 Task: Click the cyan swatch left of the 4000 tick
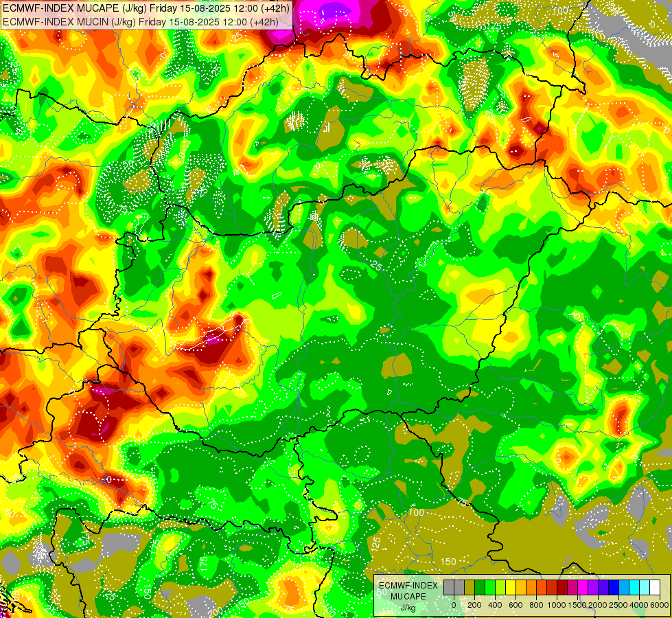[x=634, y=587]
